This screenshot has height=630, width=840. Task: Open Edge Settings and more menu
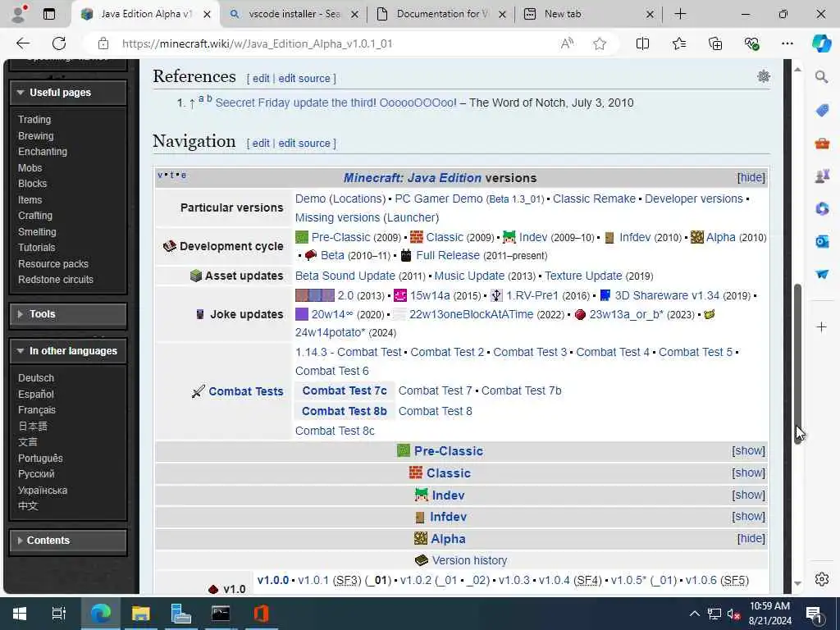pyautogui.click(x=787, y=43)
